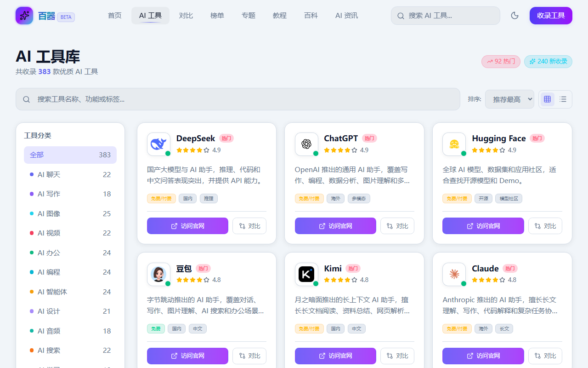Image resolution: width=588 pixels, height=368 pixels.
Task: Click the Kimi K logo icon
Action: (x=306, y=274)
